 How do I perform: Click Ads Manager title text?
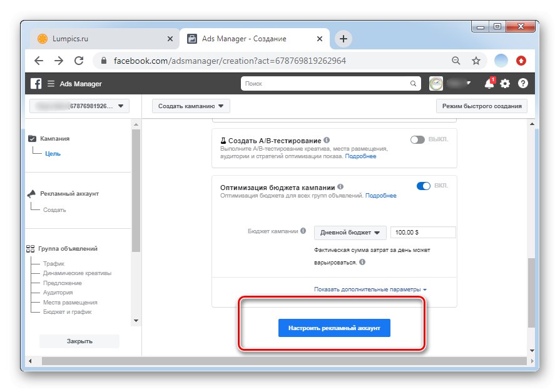point(81,84)
